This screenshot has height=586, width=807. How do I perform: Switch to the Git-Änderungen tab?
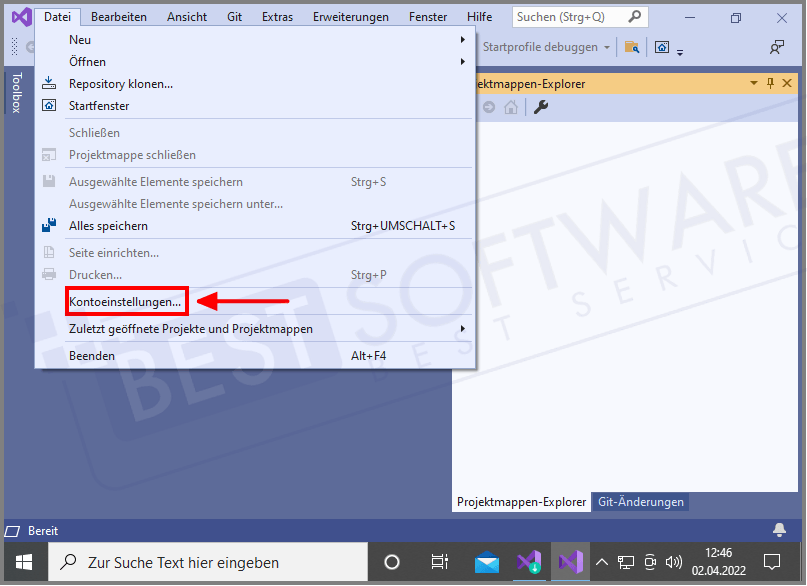tap(640, 502)
